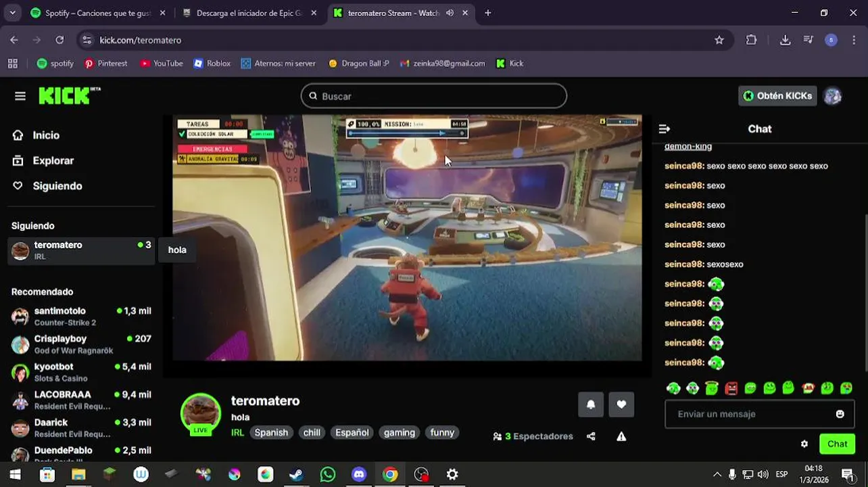Switch to the Epic Games launcher download tab

[249, 13]
